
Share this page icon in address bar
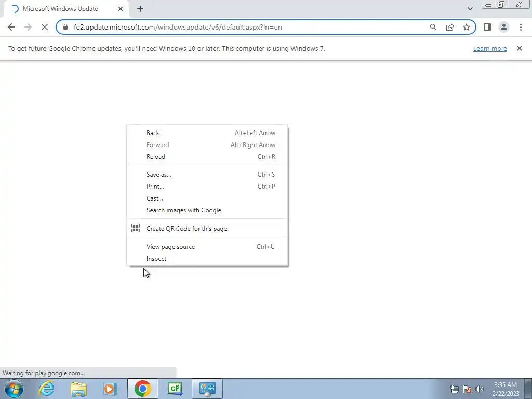point(450,27)
